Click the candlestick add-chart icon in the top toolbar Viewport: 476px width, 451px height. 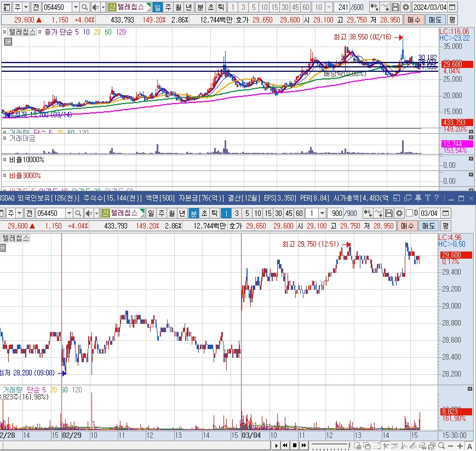point(374,7)
